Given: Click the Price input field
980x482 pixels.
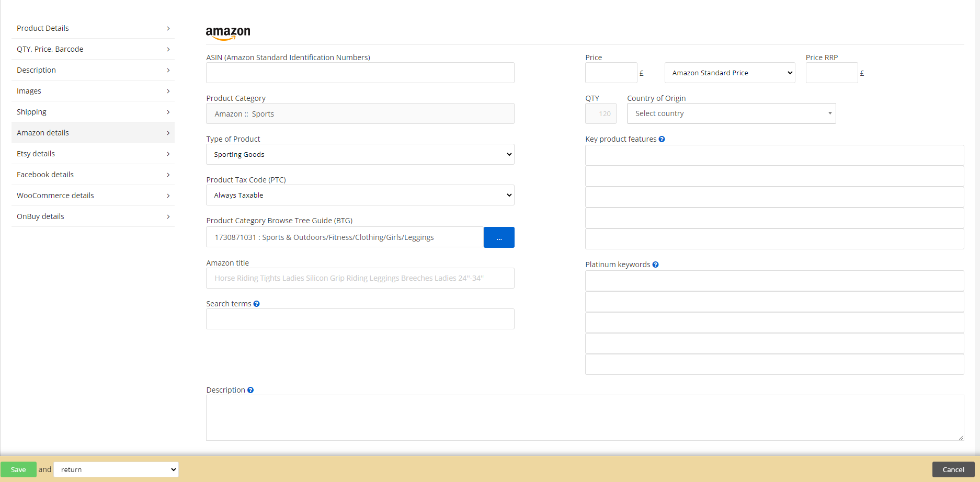Looking at the screenshot, I should tap(611, 73).
